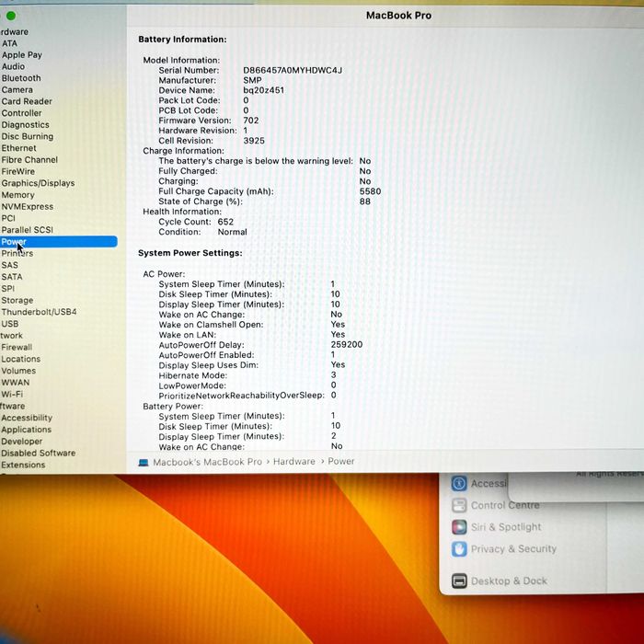This screenshot has width=644, height=644.
Task: Open Accessibility icon in System Settings window
Action: point(459,483)
